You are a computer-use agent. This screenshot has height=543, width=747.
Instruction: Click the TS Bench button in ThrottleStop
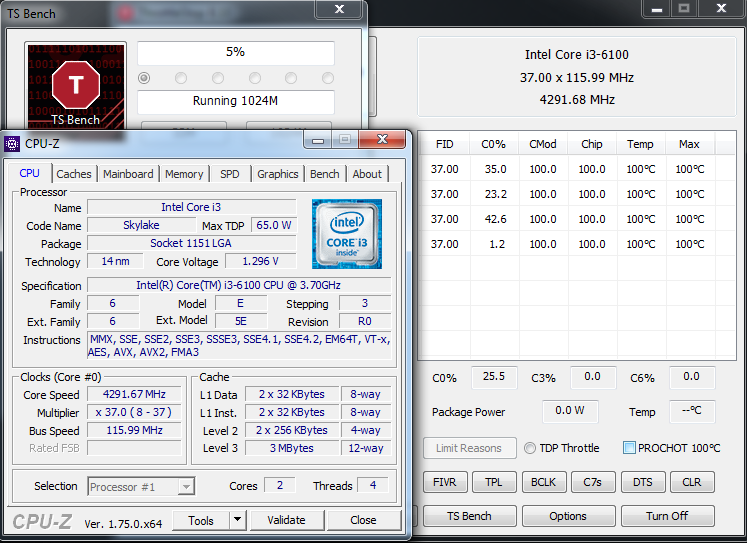[x=469, y=516]
